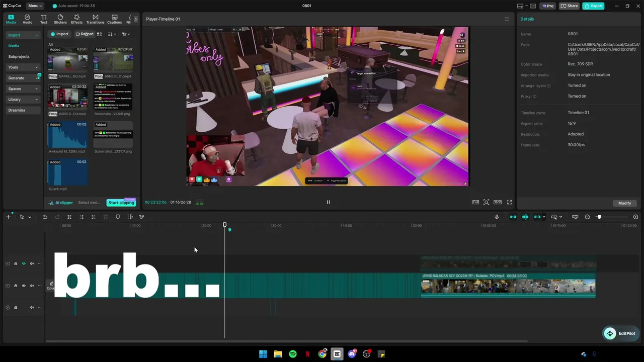644x362 pixels.
Task: Click the player screenshot focus icon
Action: coord(486,202)
